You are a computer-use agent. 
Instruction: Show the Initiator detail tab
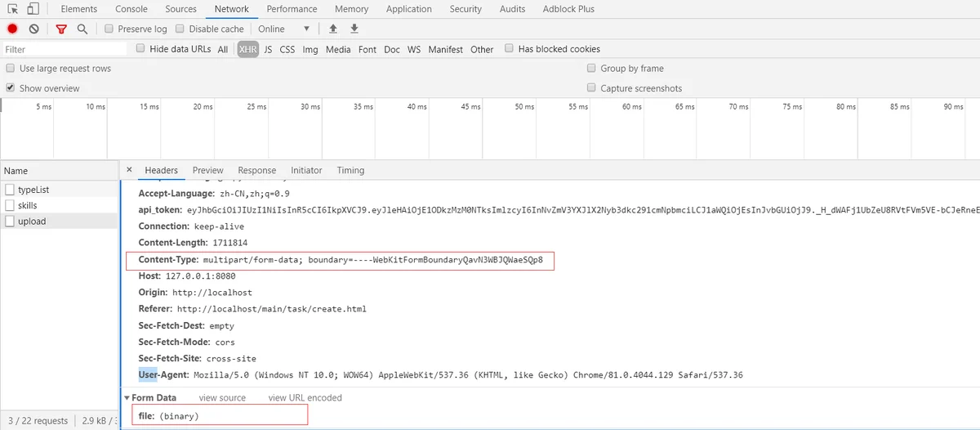point(306,170)
